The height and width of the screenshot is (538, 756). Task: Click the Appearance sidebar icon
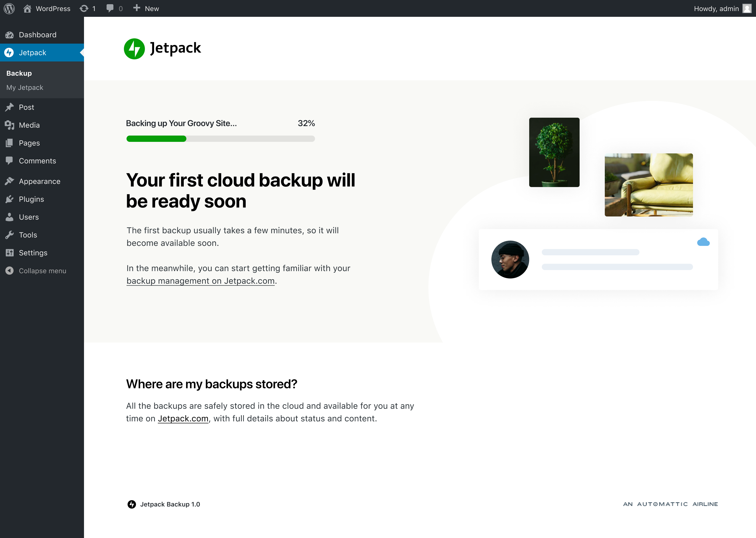[9, 181]
